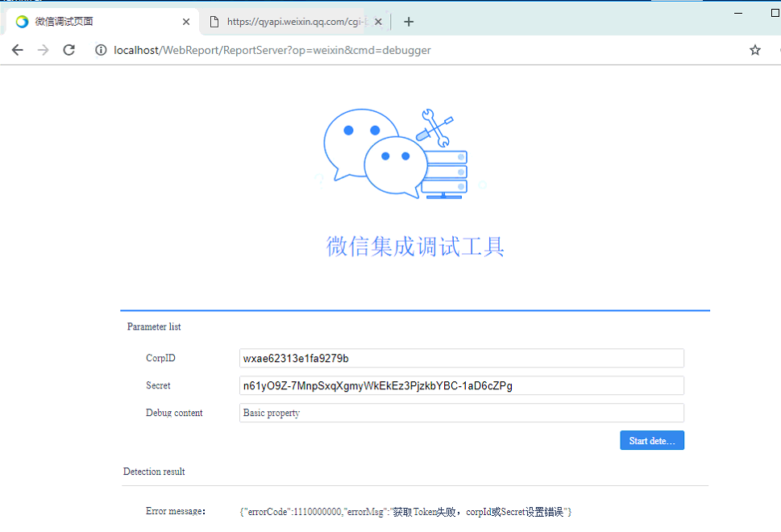Click the WeChat debugging tool logo image
781x532 pixels.
tap(396, 154)
